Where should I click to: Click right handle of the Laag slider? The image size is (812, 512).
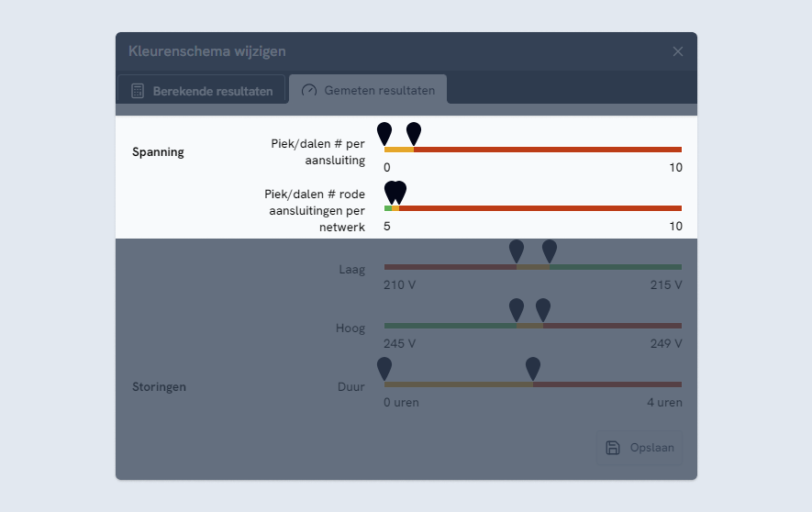550,250
